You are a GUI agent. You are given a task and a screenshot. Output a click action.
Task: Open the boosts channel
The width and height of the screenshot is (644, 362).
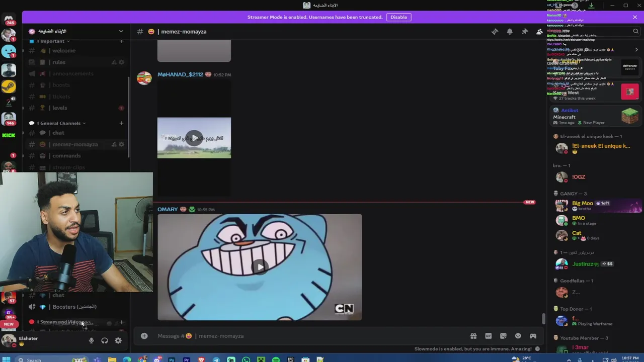click(75, 85)
